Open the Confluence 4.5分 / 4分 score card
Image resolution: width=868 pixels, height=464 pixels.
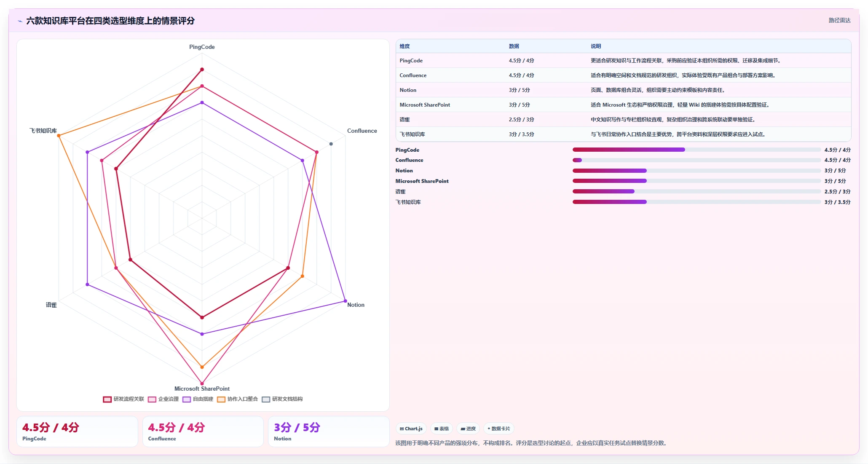pos(203,432)
